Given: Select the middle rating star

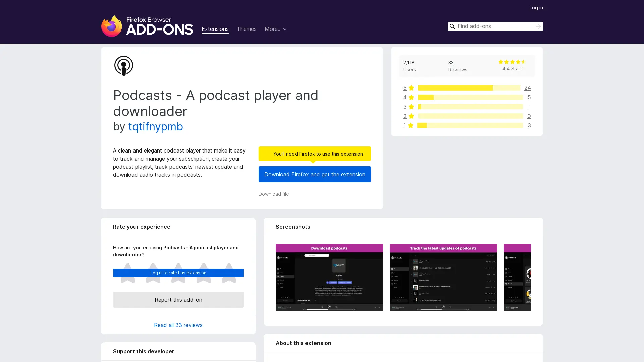Looking at the screenshot, I should pos(178,273).
